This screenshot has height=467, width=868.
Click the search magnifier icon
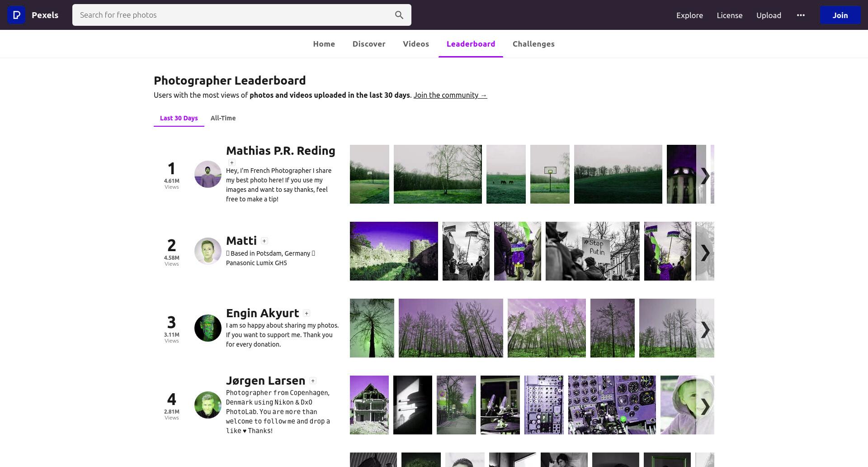click(399, 15)
